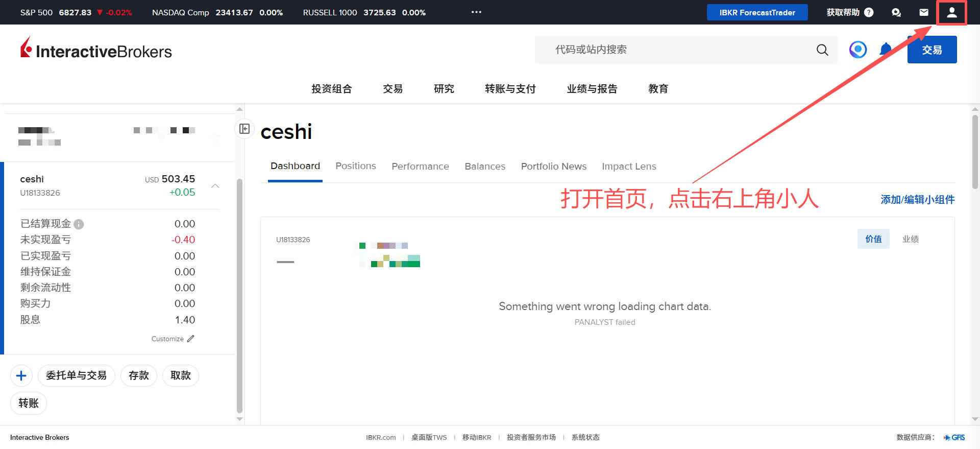Switch chart to 价值 view
Viewport: 980px width, 449px height.
(873, 239)
